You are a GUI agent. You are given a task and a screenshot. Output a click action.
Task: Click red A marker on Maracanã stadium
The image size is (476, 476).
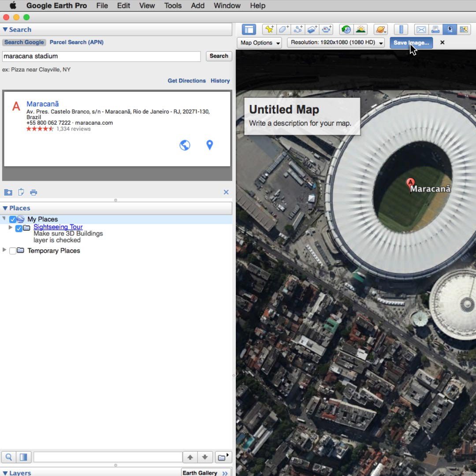click(410, 182)
